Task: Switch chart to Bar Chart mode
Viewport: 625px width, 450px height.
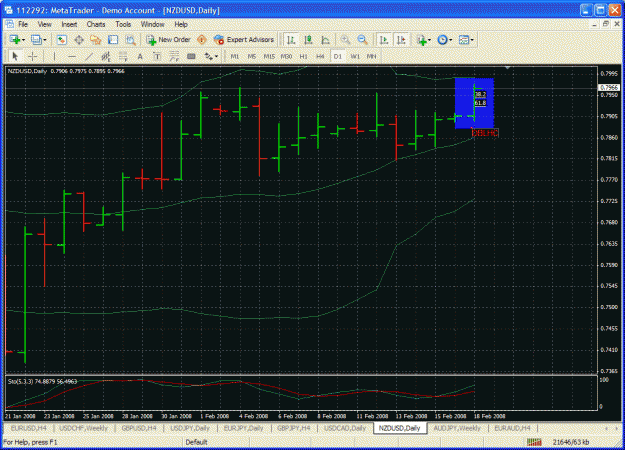Action: click(291, 40)
